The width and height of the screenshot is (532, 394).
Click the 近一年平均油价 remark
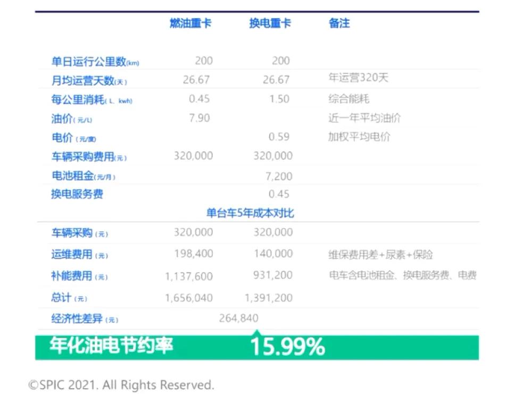(x=364, y=118)
